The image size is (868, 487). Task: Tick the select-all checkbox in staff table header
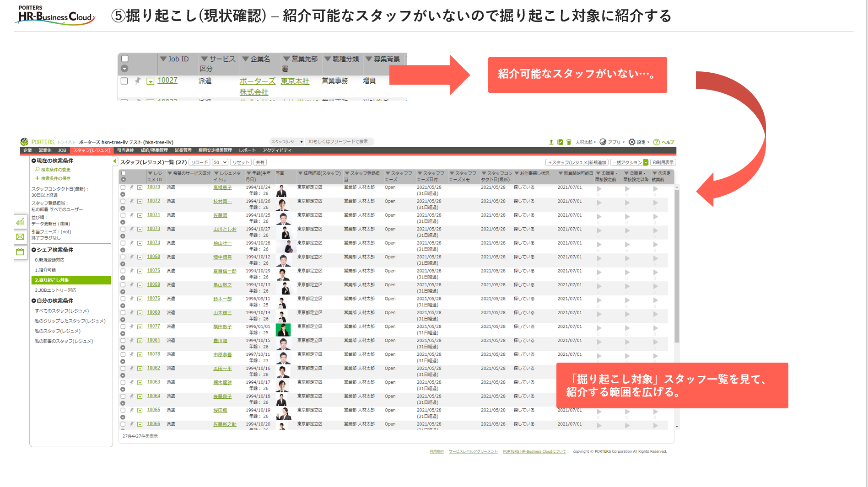[x=124, y=173]
